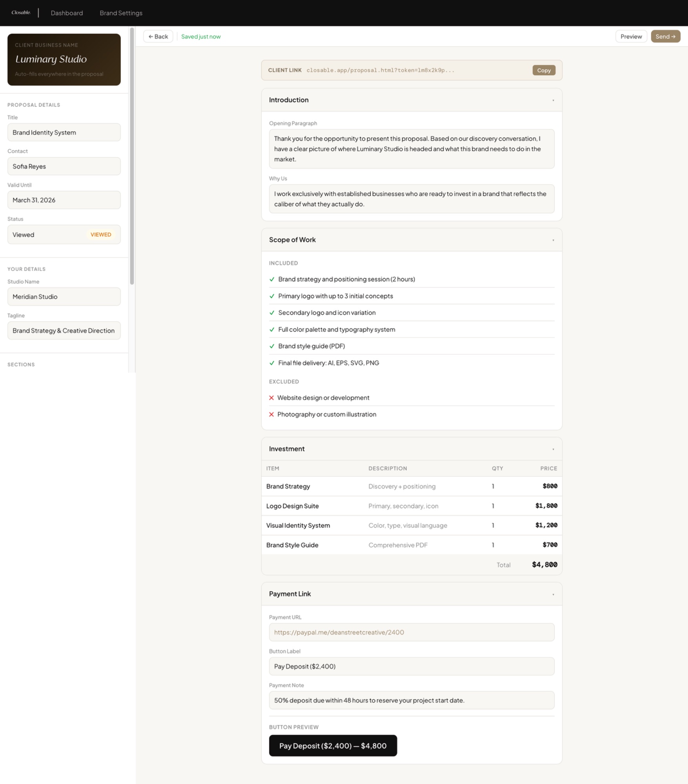Click the Preview button

click(631, 36)
